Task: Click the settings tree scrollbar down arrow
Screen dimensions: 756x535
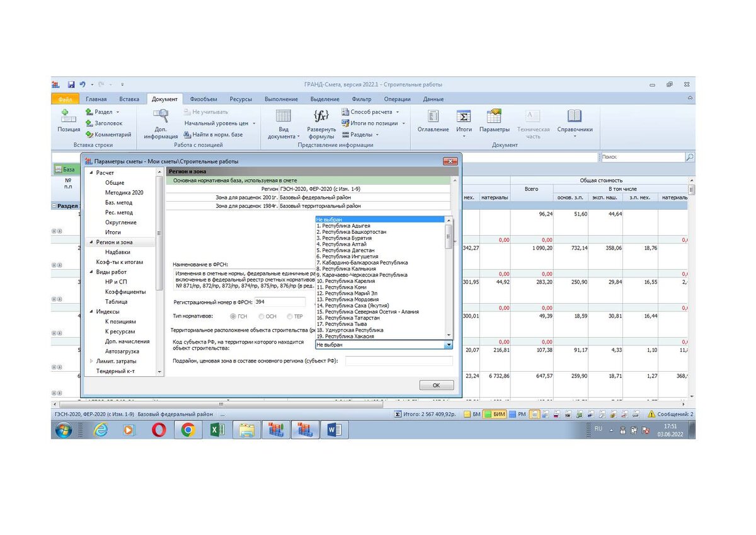Action: (x=159, y=372)
